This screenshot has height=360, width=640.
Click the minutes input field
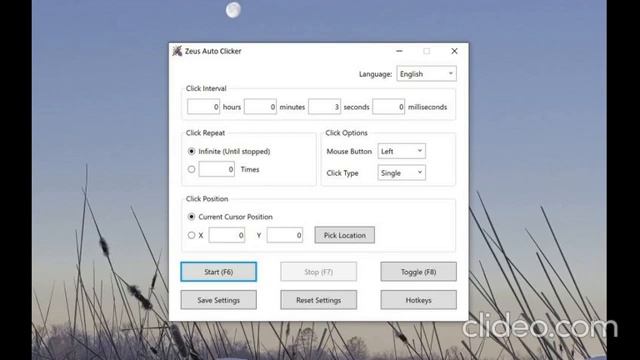(260, 107)
